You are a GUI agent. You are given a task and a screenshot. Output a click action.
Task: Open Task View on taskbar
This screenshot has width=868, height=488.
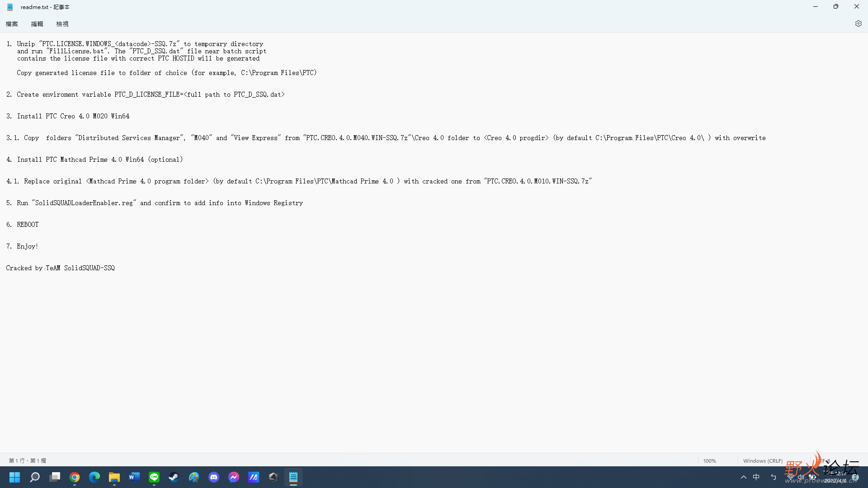[x=55, y=477]
